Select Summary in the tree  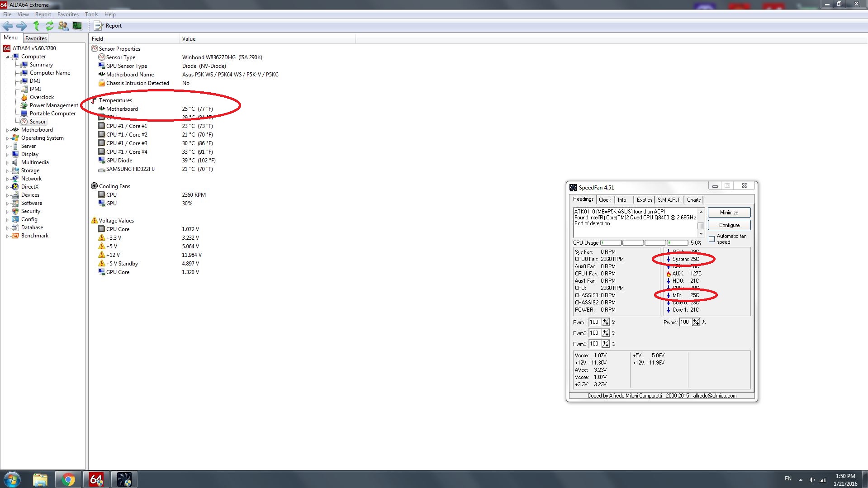click(41, 65)
